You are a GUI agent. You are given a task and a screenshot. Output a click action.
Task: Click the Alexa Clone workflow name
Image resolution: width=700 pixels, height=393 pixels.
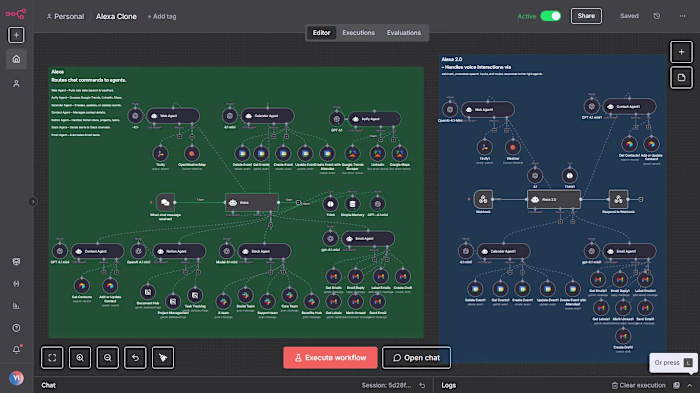(116, 17)
